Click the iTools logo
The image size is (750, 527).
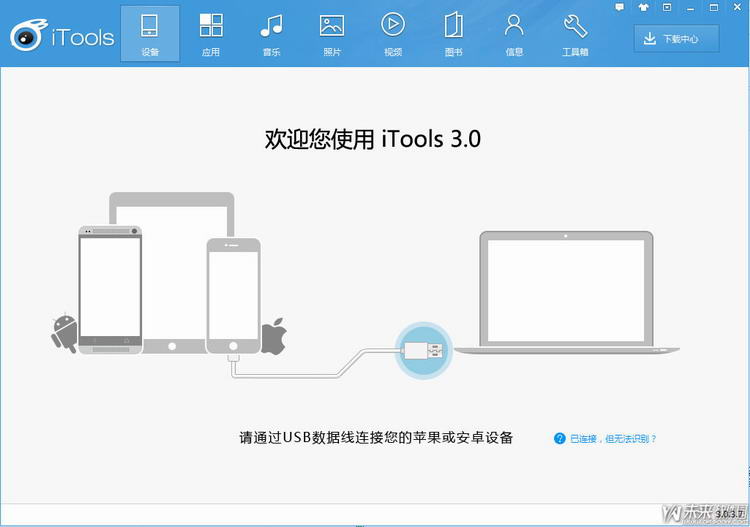(62, 36)
